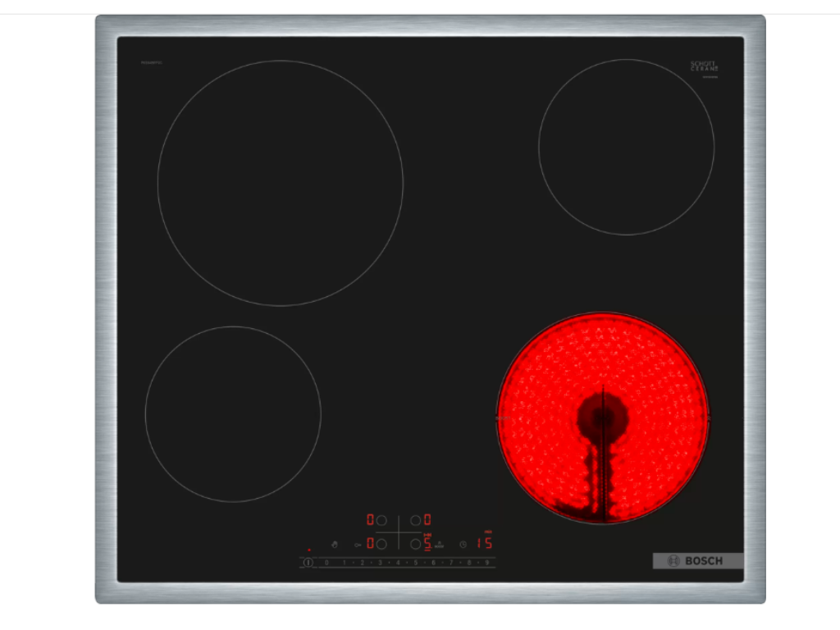Screen dimensions: 840x630
Task: Tap the min indicator above the timer
Action: [x=487, y=531]
